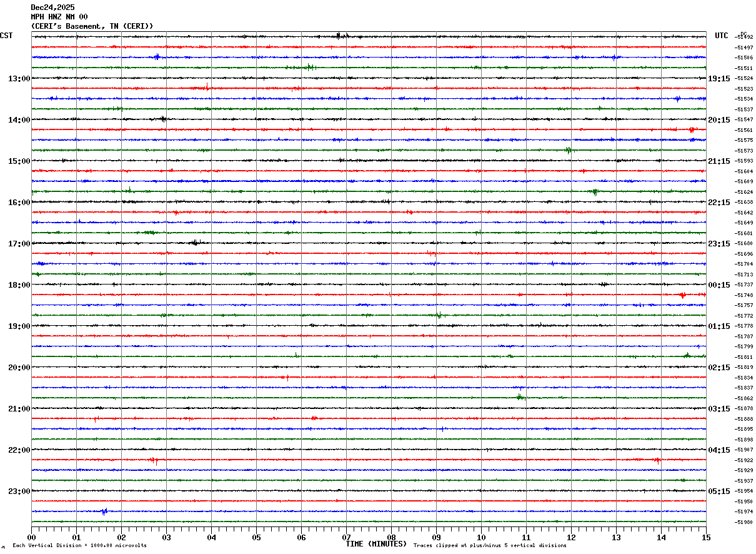Click DC offset value -51950
Screen dimensions: 756x554
point(744,501)
